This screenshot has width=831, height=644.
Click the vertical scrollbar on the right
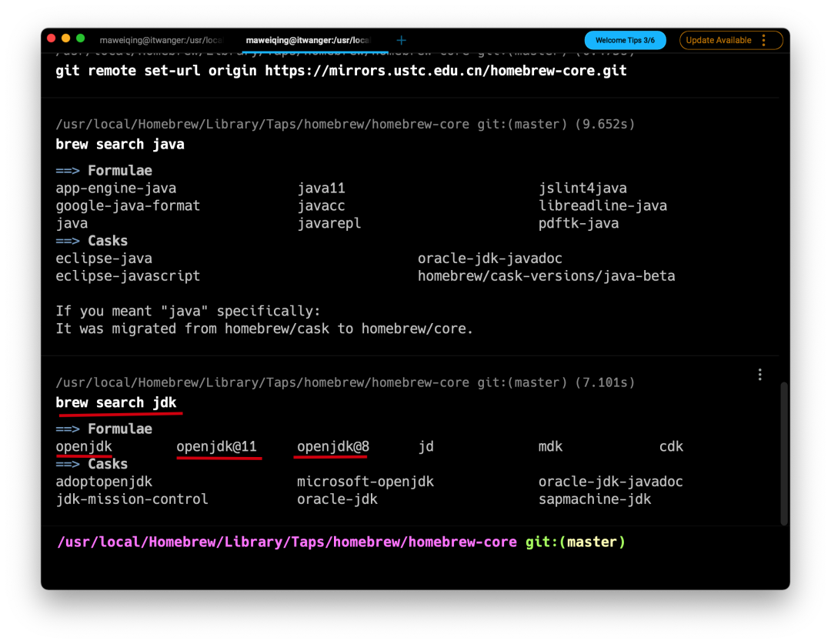(x=784, y=453)
